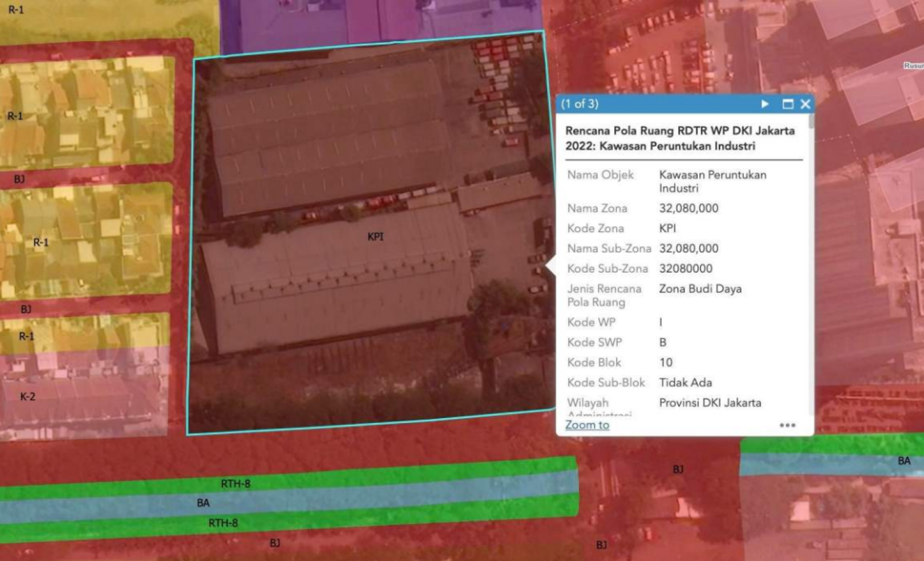Viewport: 924px width, 561px height.
Task: Close the zoning info popup
Action: point(805,104)
